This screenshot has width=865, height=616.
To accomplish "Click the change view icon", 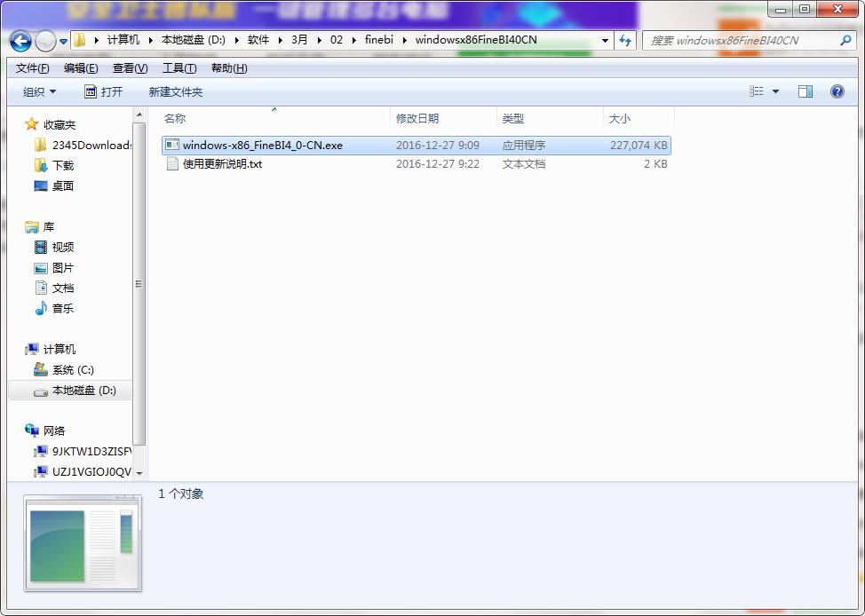I will [x=757, y=91].
